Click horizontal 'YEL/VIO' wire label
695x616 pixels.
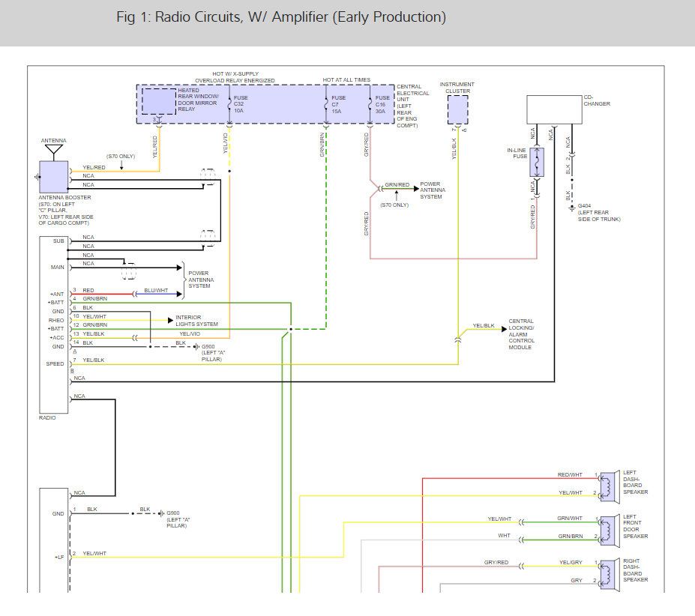point(190,333)
